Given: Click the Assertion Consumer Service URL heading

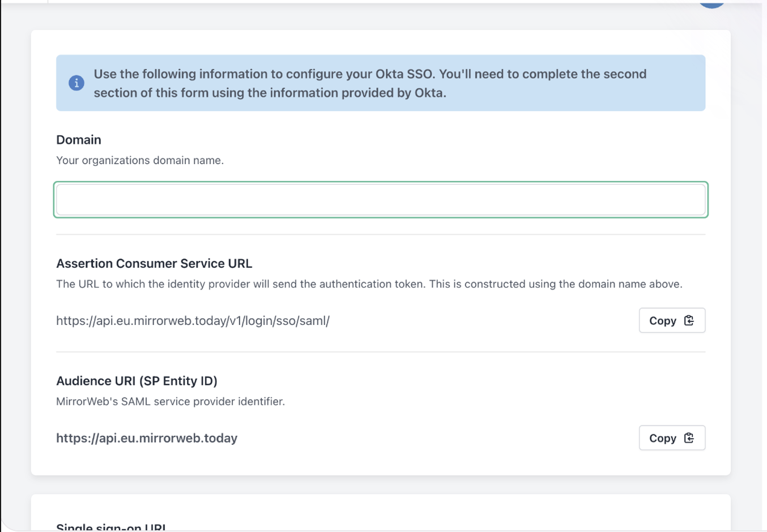Looking at the screenshot, I should coord(154,264).
